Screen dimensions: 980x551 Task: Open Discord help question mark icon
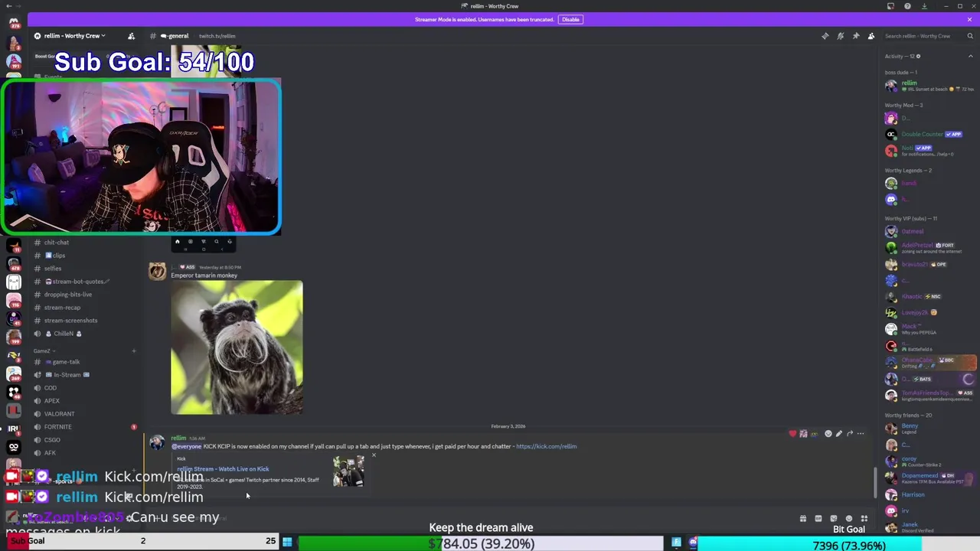[907, 6]
